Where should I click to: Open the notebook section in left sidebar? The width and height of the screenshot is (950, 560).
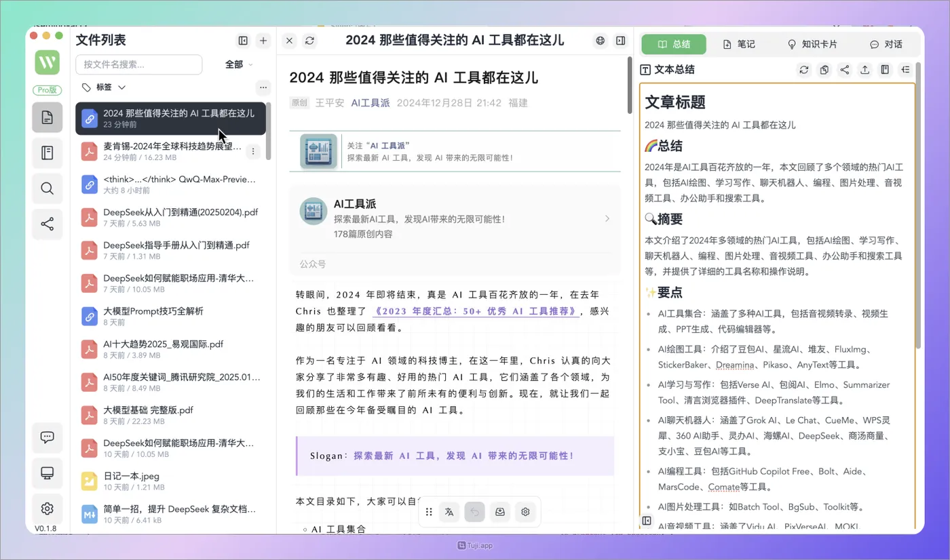[x=47, y=153]
